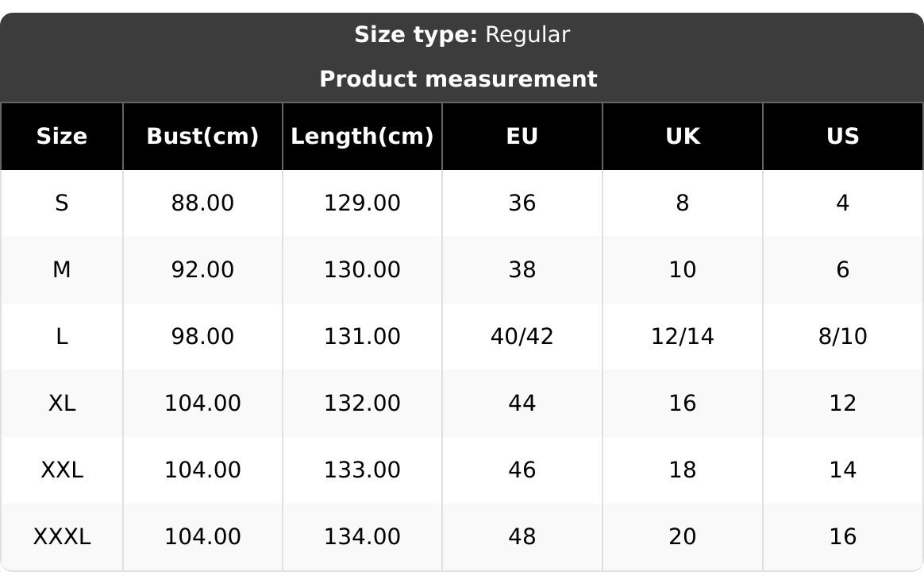This screenshot has width=924, height=572.
Task: Select the UK column header
Action: point(683,137)
